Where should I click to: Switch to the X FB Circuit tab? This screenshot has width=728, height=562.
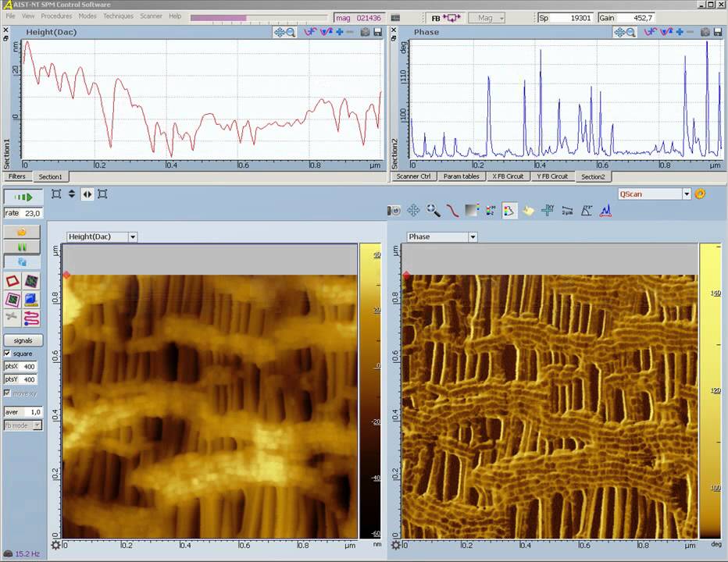point(508,176)
